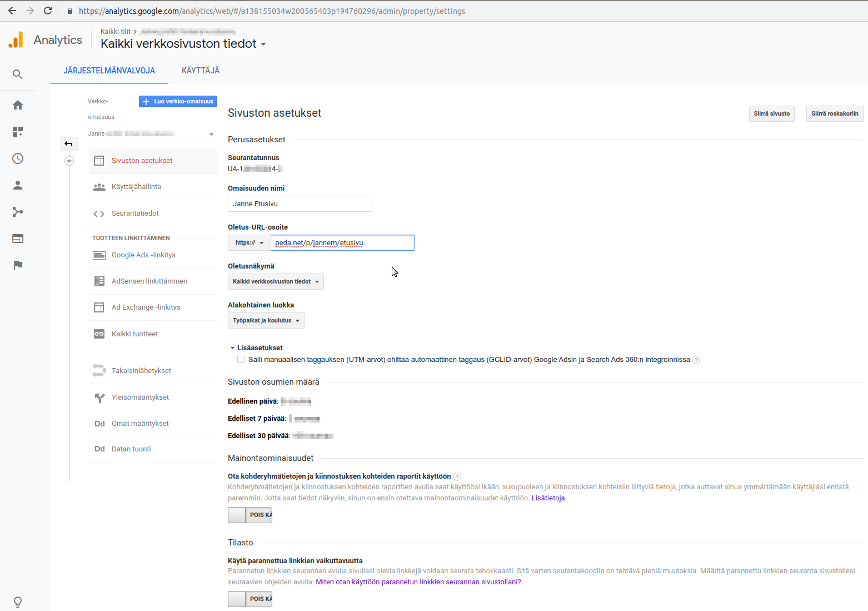Open the Realtime clock icon
The height and width of the screenshot is (611, 868).
(18, 158)
